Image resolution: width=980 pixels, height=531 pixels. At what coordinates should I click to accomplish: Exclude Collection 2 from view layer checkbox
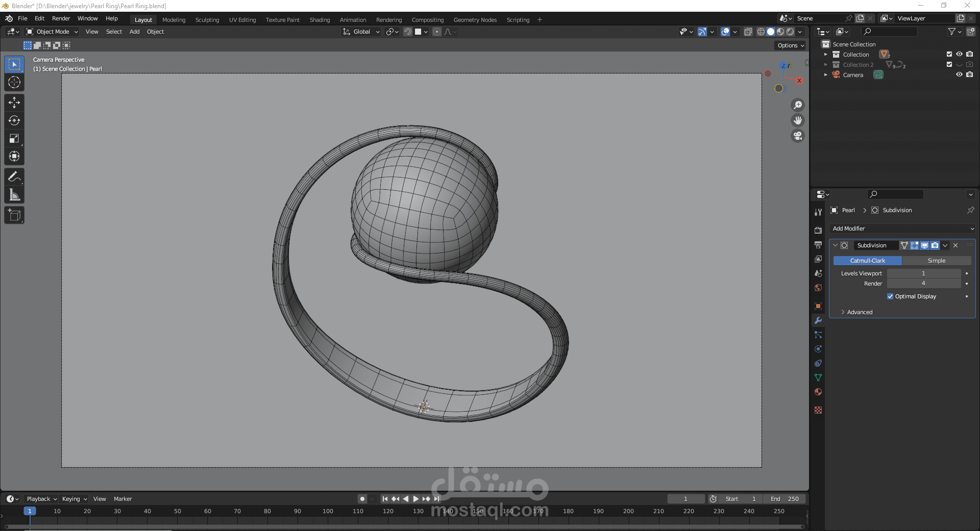pos(949,64)
